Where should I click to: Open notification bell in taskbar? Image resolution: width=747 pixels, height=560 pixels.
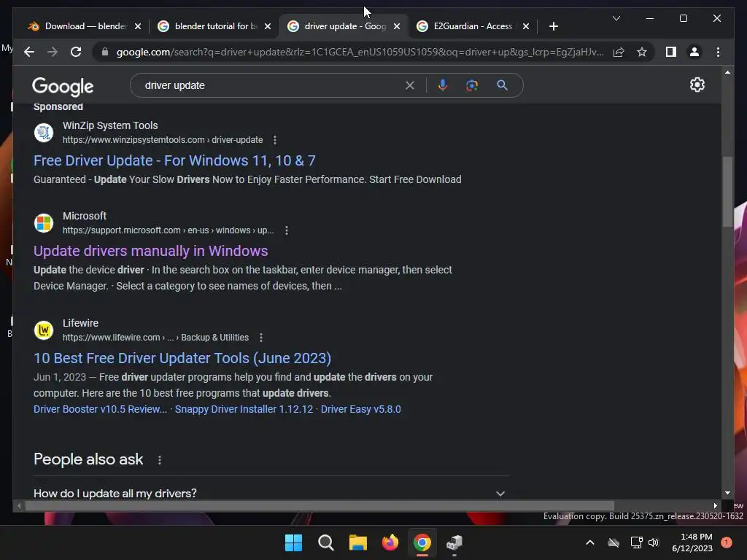pos(727,542)
